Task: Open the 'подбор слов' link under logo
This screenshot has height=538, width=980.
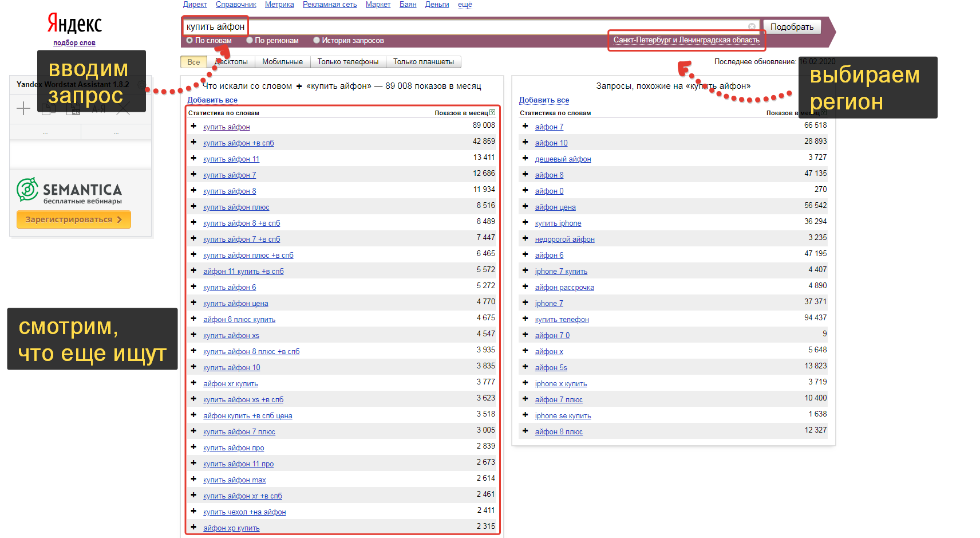Action: tap(74, 43)
